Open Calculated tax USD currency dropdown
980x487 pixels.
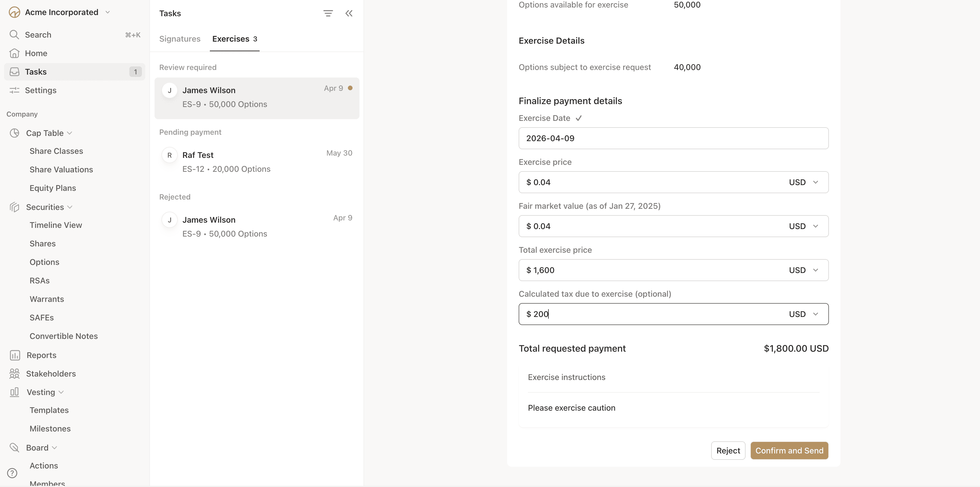803,314
